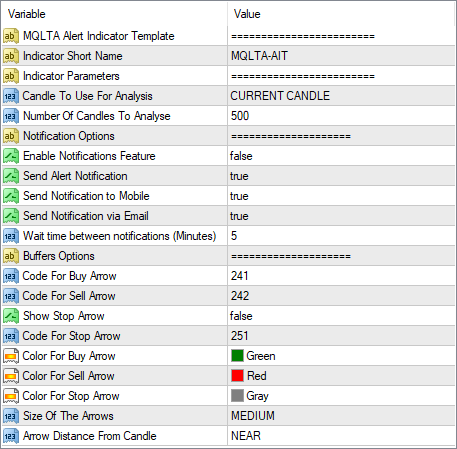Click the color icon beside Color For Sell Arrow

point(11,376)
